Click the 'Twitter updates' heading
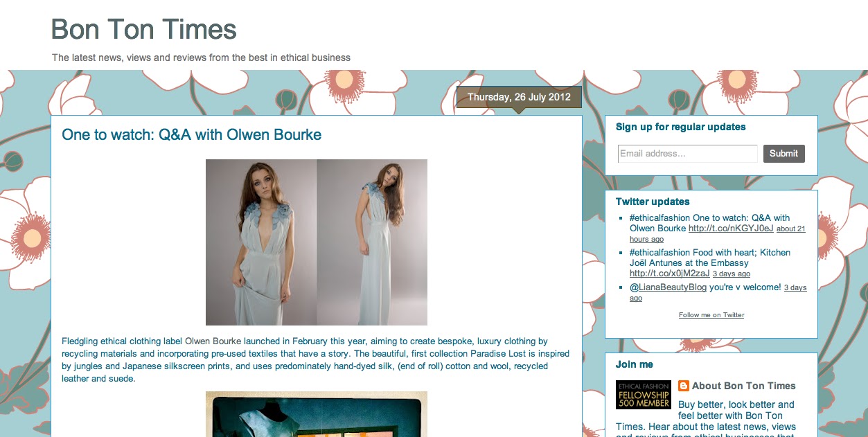Image resolution: width=868 pixels, height=437 pixels. click(653, 202)
